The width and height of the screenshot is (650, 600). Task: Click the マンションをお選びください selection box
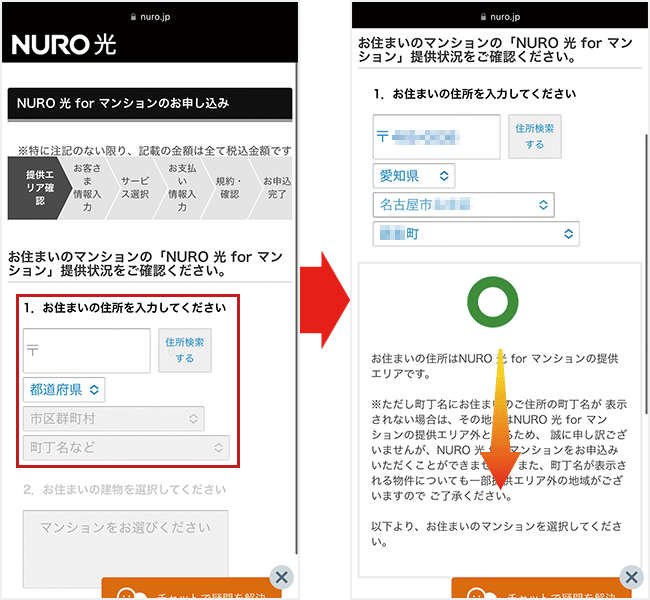click(125, 549)
